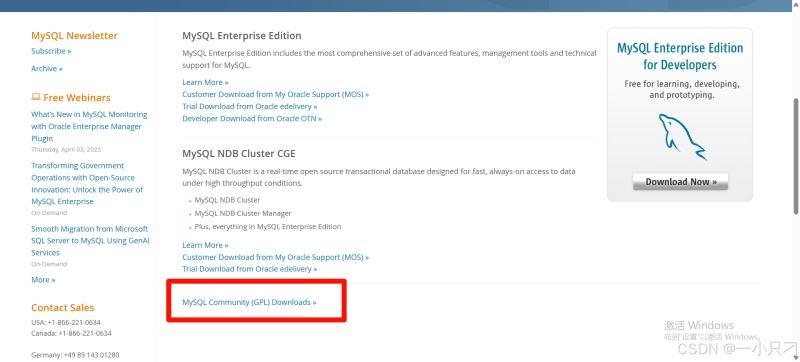This screenshot has height=362, width=800.
Task: Open NDB Cluster Trial Download from edelivery
Action: click(x=249, y=269)
